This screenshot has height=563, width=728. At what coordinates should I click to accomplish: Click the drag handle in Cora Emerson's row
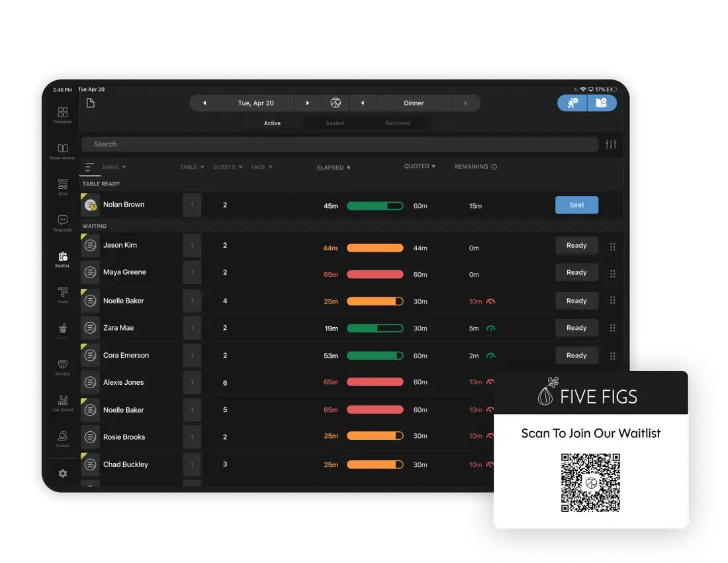tap(613, 356)
